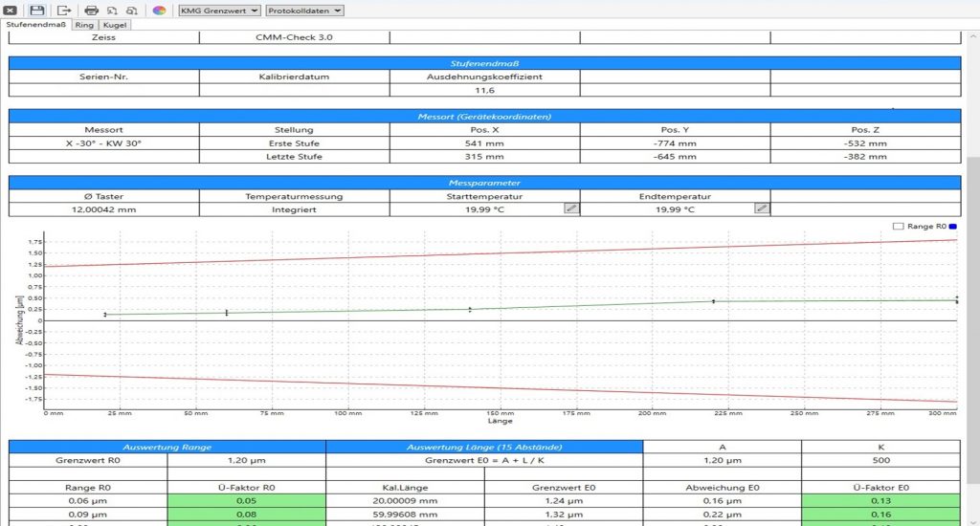Click the Ausdehnungskoeffizient value 11.6 cell

point(484,90)
